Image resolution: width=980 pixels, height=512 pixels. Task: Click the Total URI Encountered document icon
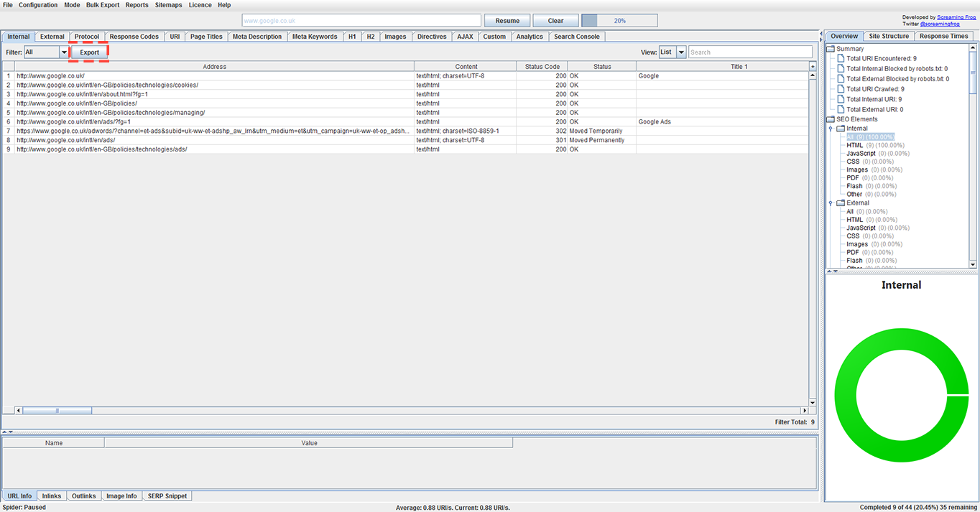pos(841,59)
